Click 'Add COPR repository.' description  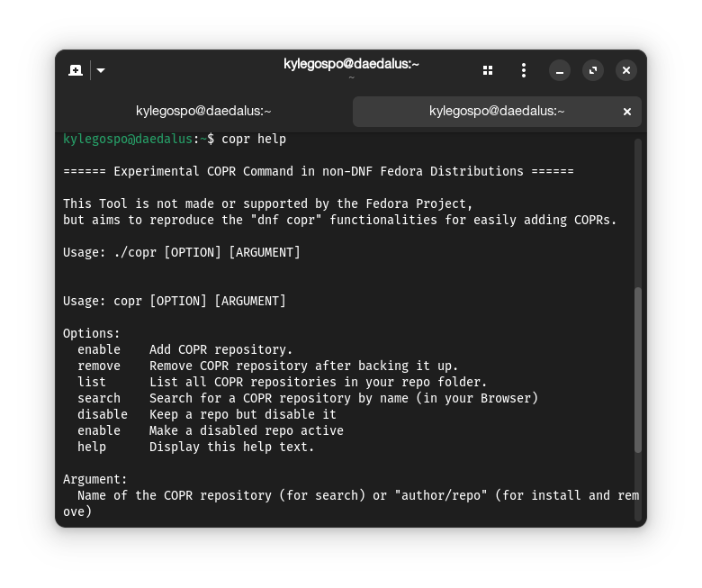coord(220,349)
